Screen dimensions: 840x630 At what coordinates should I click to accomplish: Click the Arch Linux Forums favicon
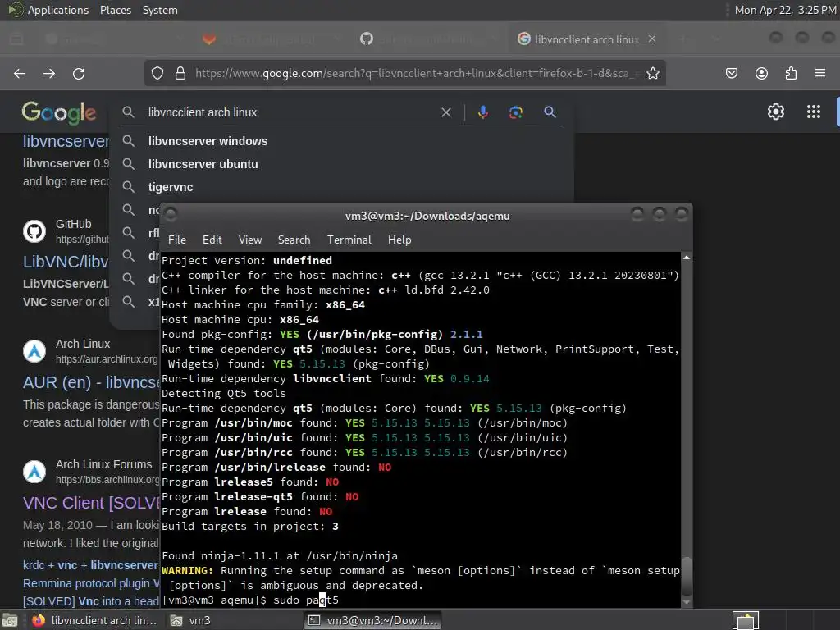coord(34,472)
